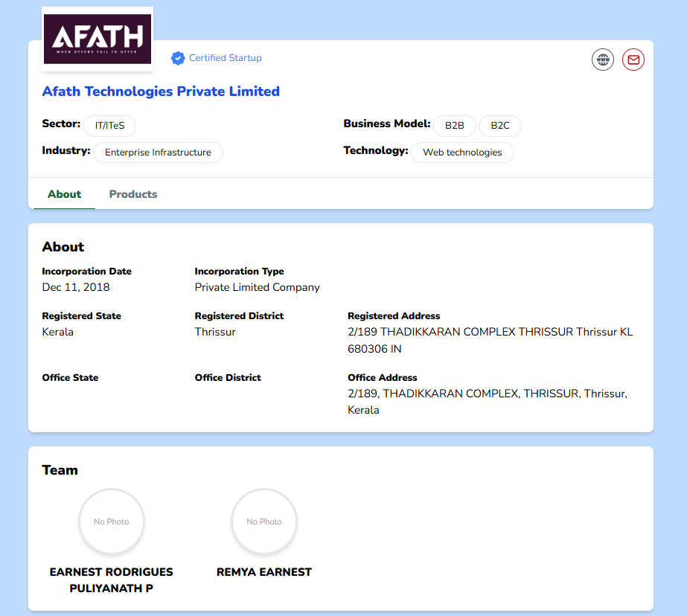Image resolution: width=687 pixels, height=616 pixels.
Task: Click Remya Earnest's No Photo avatar
Action: tap(264, 522)
